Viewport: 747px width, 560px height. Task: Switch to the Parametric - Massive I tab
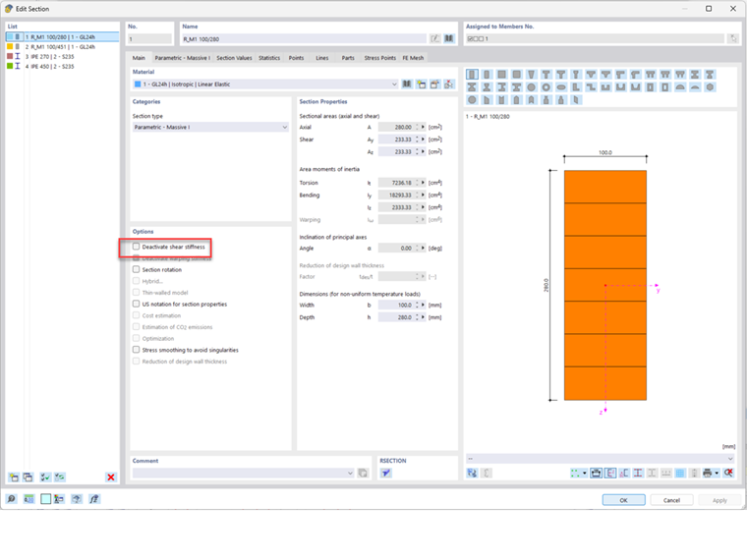pyautogui.click(x=183, y=58)
